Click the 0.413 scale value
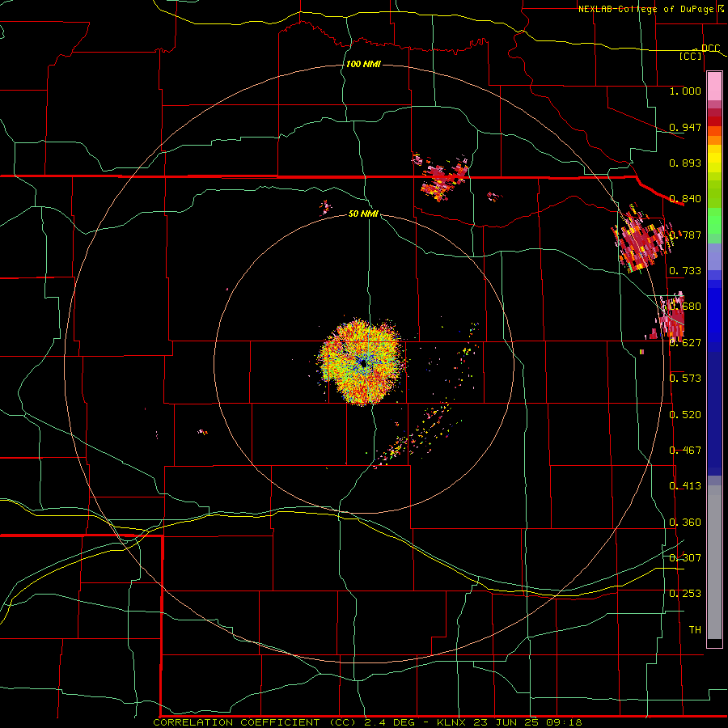The image size is (728, 728). (x=685, y=486)
